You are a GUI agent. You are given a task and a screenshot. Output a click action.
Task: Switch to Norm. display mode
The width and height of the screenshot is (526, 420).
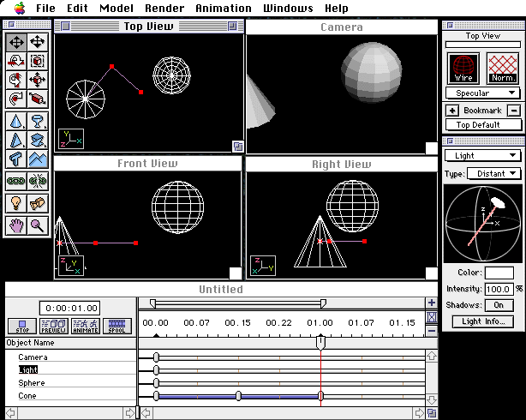coord(503,67)
